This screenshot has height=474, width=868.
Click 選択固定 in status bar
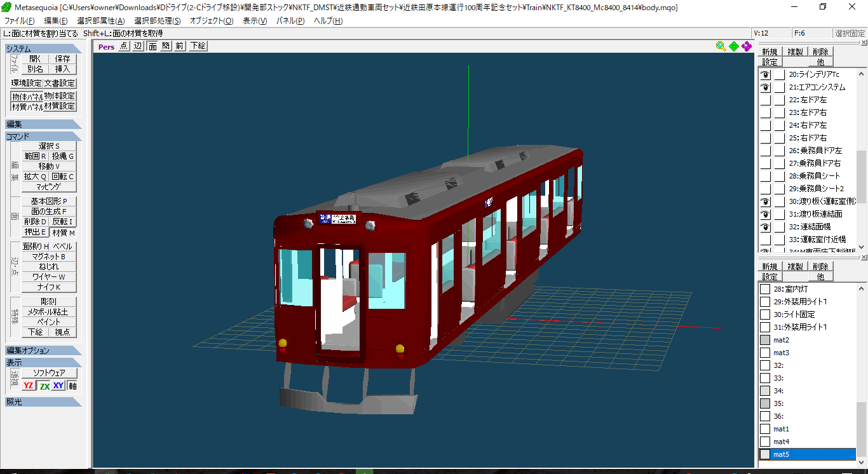click(x=850, y=33)
